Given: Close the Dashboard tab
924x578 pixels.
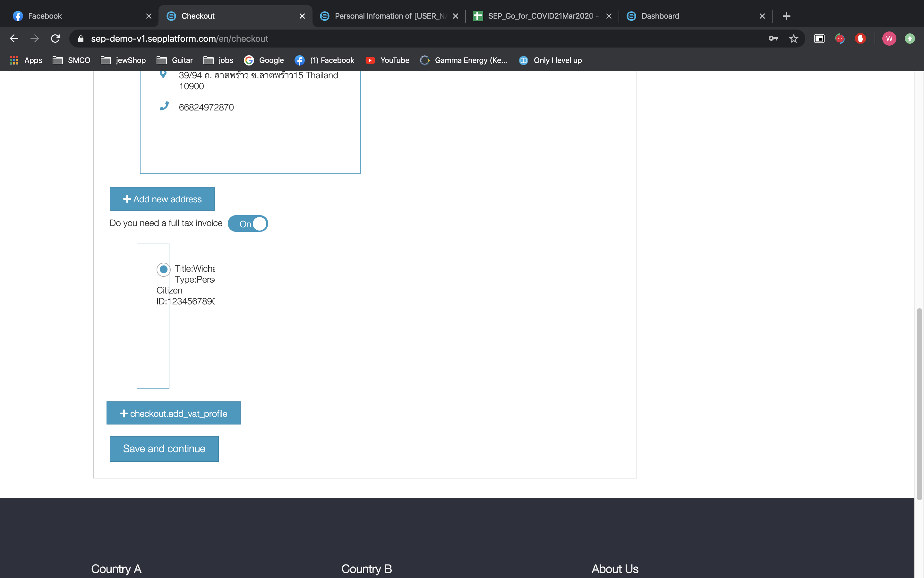Looking at the screenshot, I should (762, 16).
